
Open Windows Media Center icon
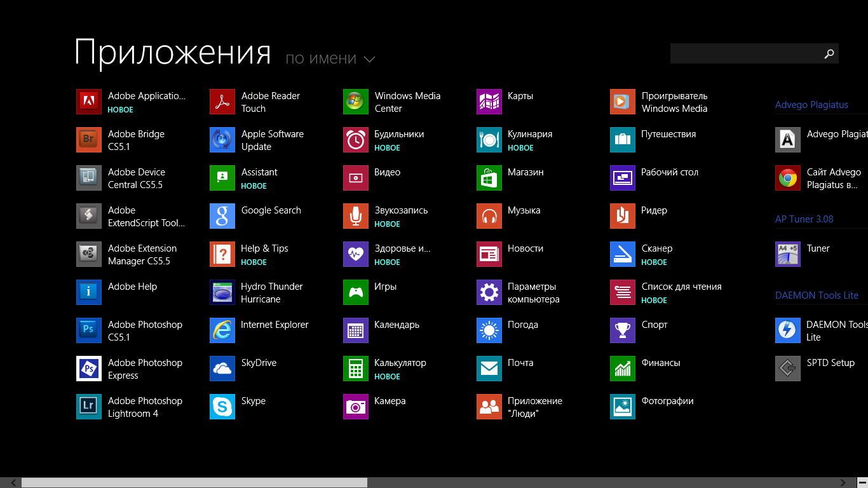pos(356,102)
